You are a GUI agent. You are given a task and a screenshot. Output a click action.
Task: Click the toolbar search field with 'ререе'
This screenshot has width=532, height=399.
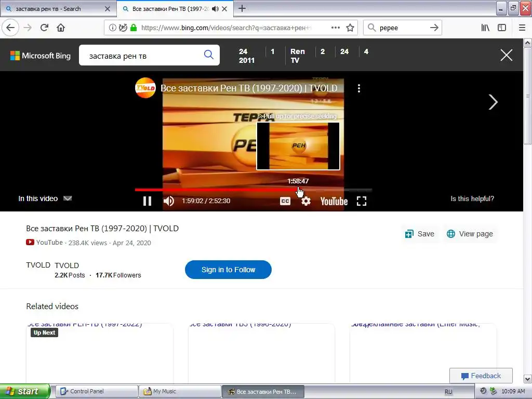coord(402,28)
